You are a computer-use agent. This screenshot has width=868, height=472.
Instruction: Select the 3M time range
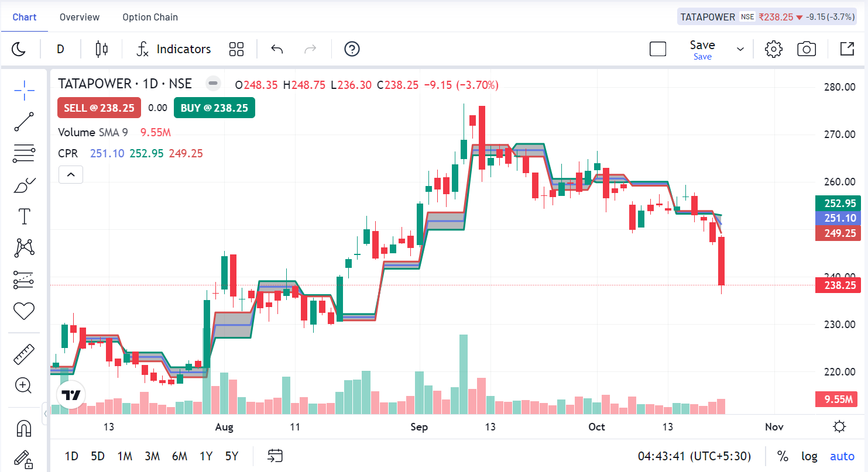click(152, 456)
